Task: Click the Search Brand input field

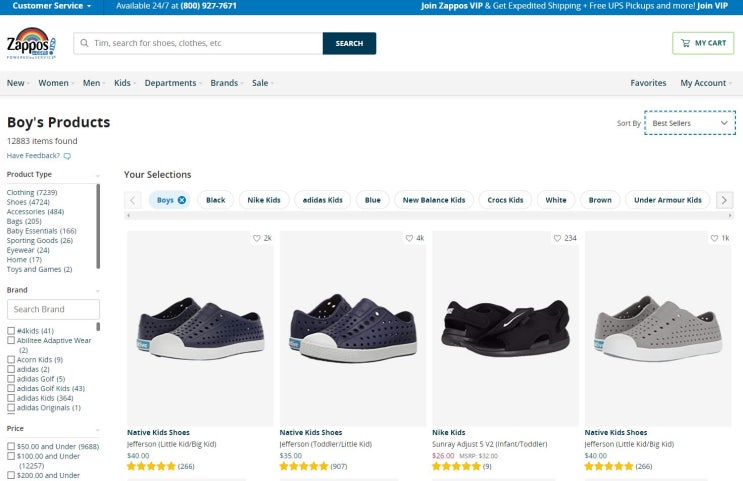Action: click(x=54, y=310)
